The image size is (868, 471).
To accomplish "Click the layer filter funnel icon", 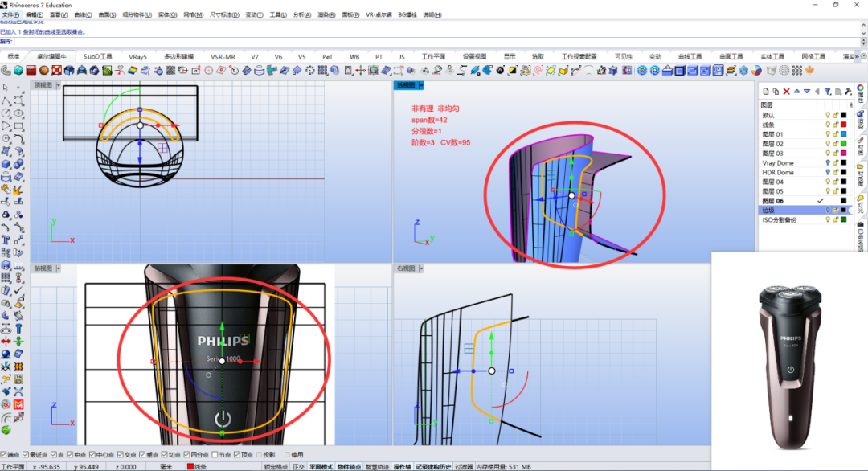I will (x=828, y=92).
